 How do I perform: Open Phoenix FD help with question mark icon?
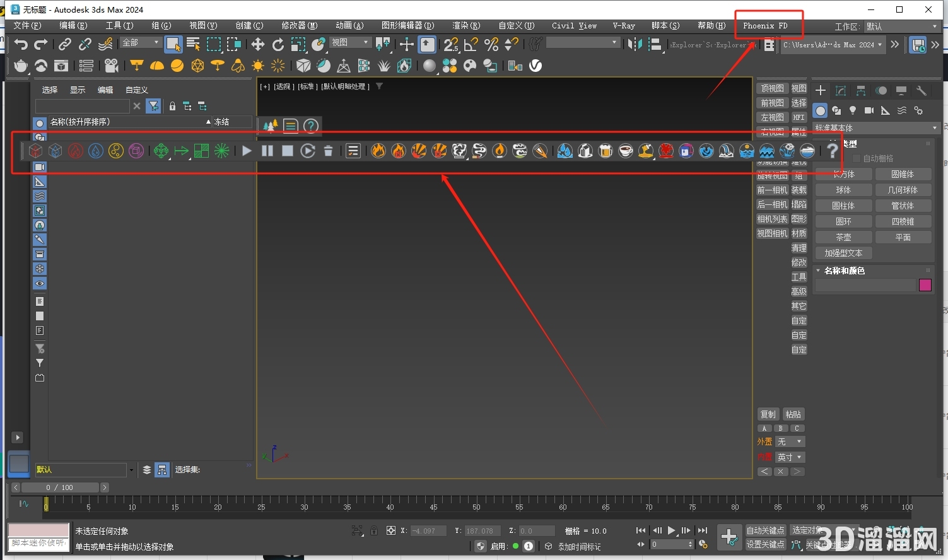coord(832,151)
